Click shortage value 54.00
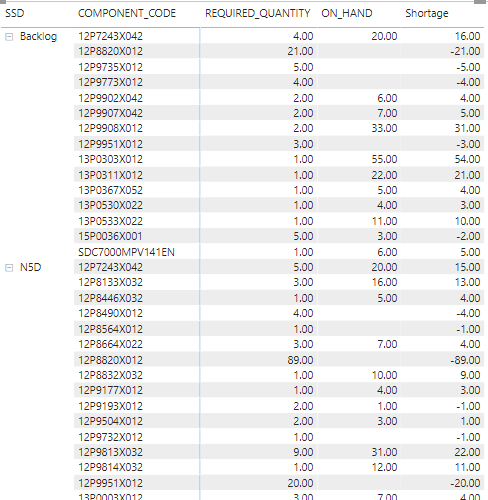The image size is (488, 500). pyautogui.click(x=467, y=159)
